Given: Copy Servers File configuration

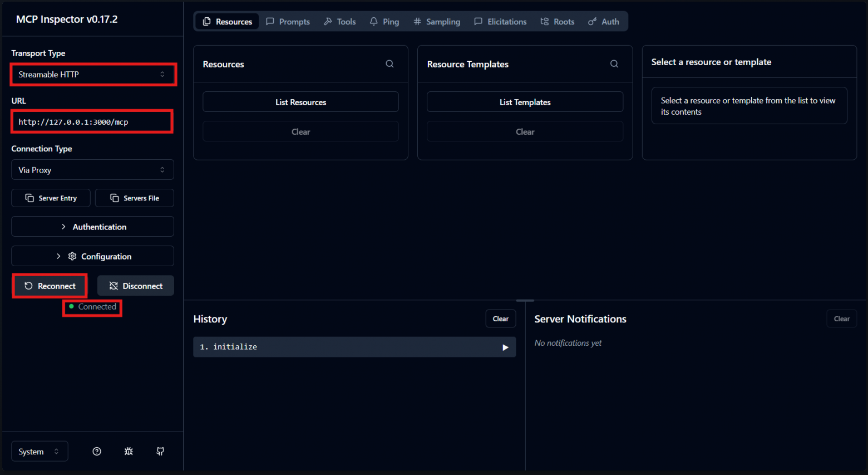Looking at the screenshot, I should [135, 198].
